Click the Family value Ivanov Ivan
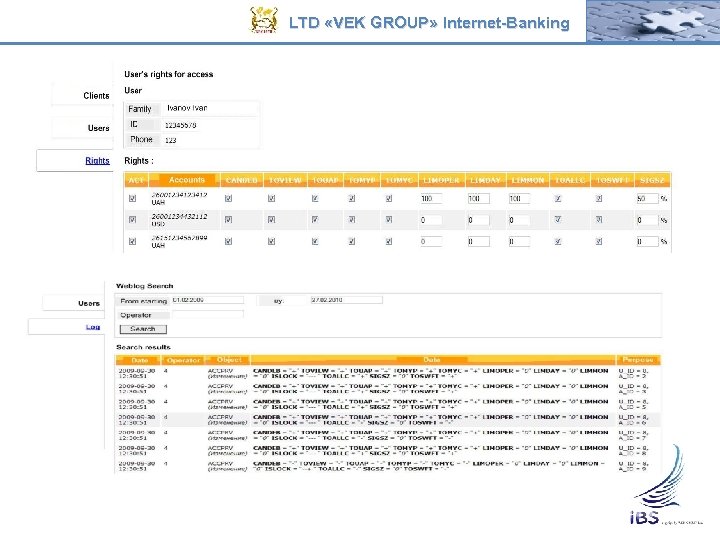This screenshot has height=540, width=720. [x=187, y=108]
